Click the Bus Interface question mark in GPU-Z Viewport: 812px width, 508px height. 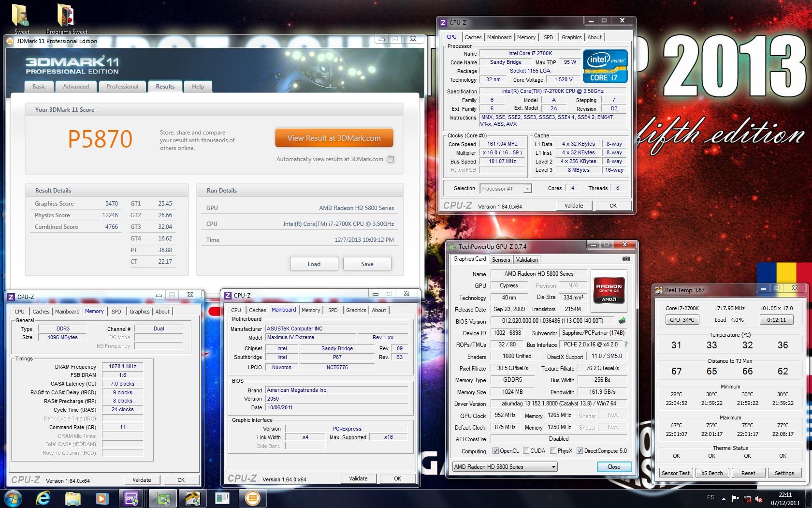click(626, 344)
